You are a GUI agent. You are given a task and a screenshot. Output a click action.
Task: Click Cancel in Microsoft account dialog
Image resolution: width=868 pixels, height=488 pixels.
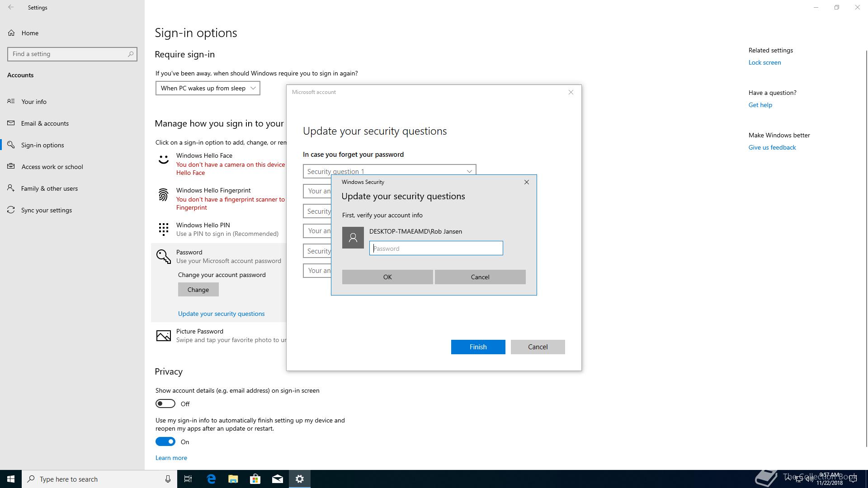click(538, 347)
